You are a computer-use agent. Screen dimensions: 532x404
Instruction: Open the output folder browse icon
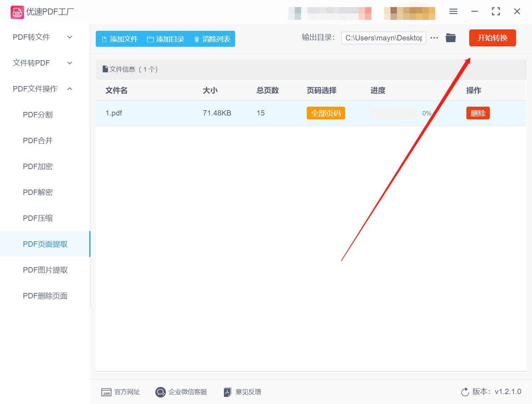[x=450, y=38]
